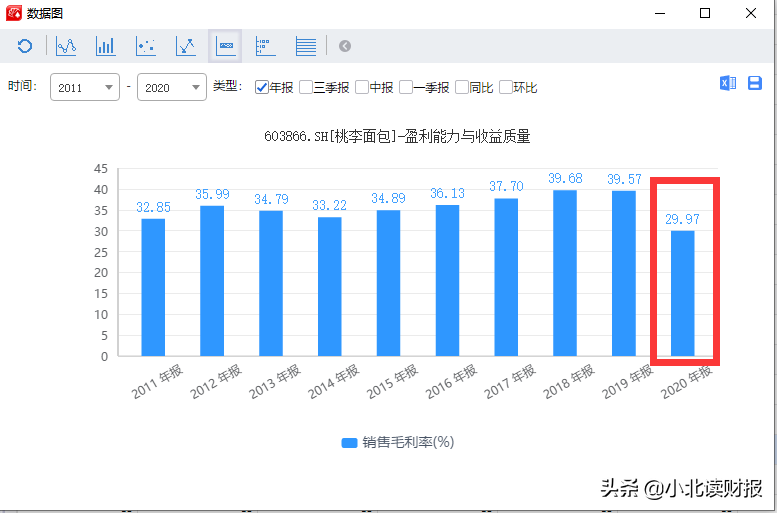Click the 2012 年报 bar showing 35.99

(212, 281)
